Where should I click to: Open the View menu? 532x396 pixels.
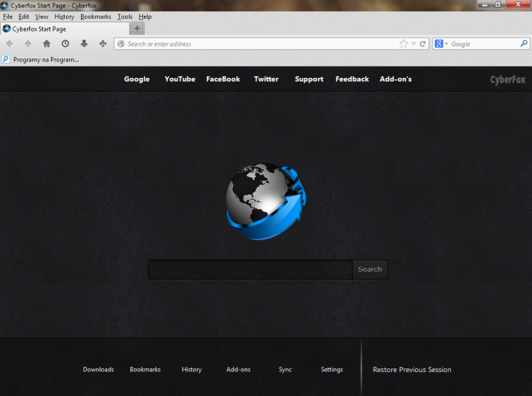(x=42, y=16)
